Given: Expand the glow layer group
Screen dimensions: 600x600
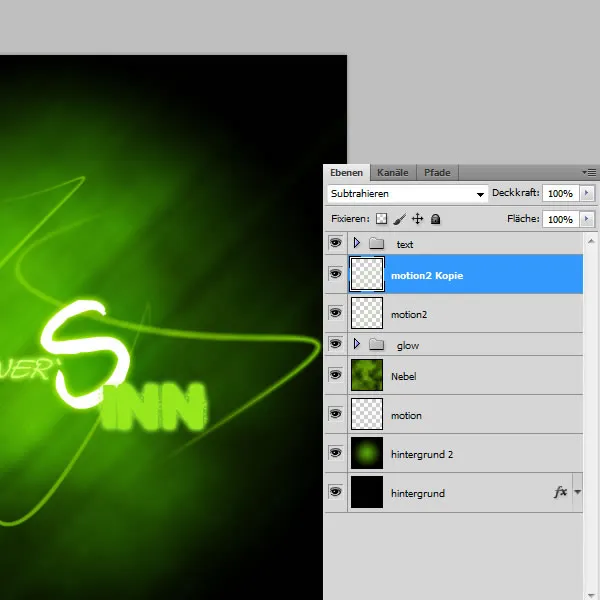Looking at the screenshot, I should click(356, 345).
